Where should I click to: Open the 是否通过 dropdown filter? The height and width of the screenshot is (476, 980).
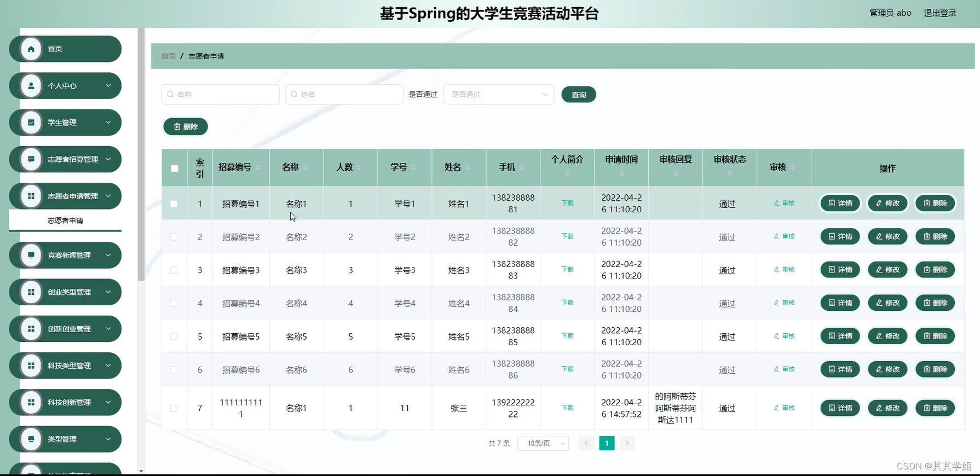click(499, 95)
